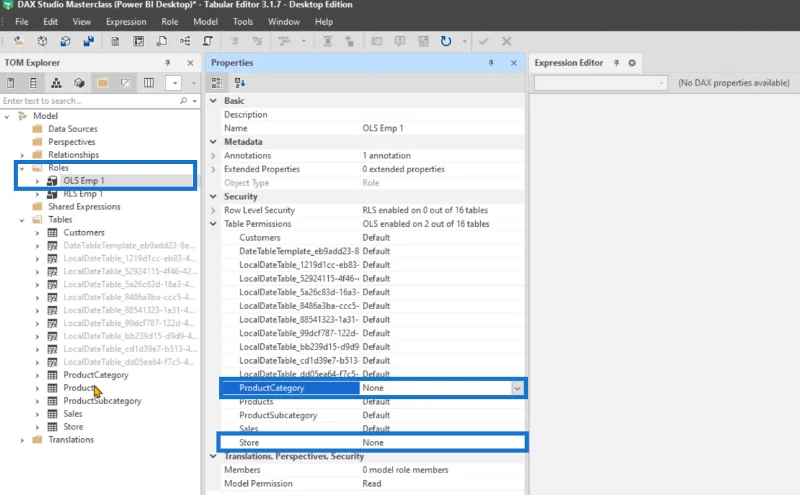The image size is (800, 495).
Task: Click the cube icon to open model from database
Action: [x=42, y=41]
